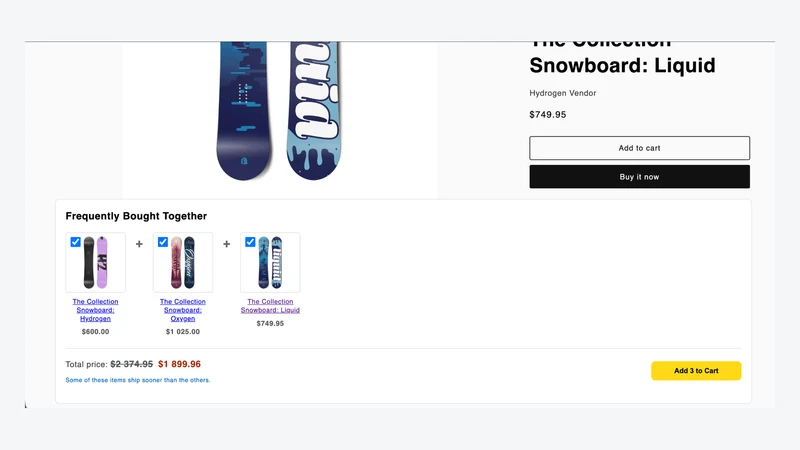Click the large Liquid snowboard product image

280,111
